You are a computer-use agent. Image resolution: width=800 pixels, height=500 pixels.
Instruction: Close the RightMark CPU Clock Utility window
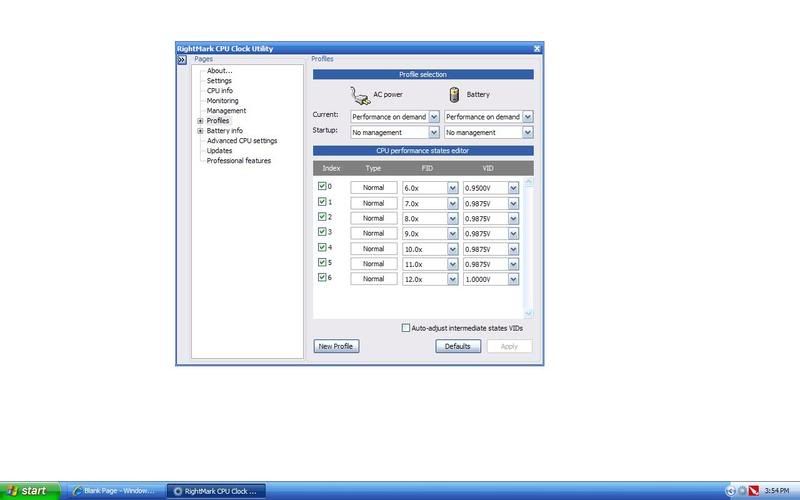[x=537, y=48]
